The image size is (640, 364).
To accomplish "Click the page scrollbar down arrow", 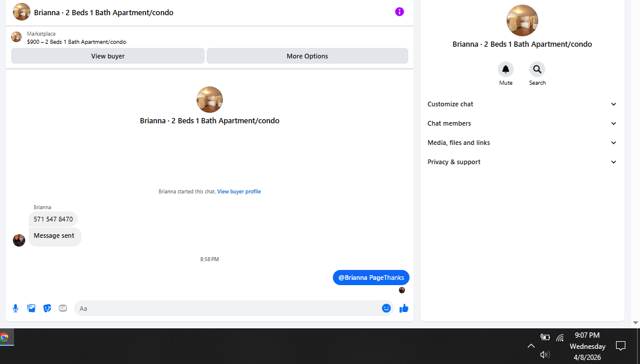I will (635, 323).
